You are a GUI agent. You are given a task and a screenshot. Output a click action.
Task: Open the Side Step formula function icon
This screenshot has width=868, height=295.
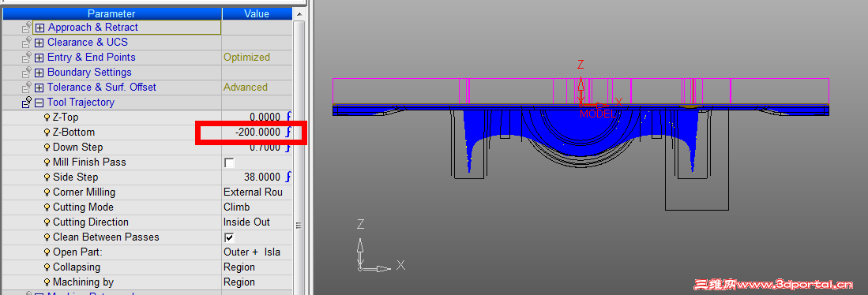pos(287,177)
